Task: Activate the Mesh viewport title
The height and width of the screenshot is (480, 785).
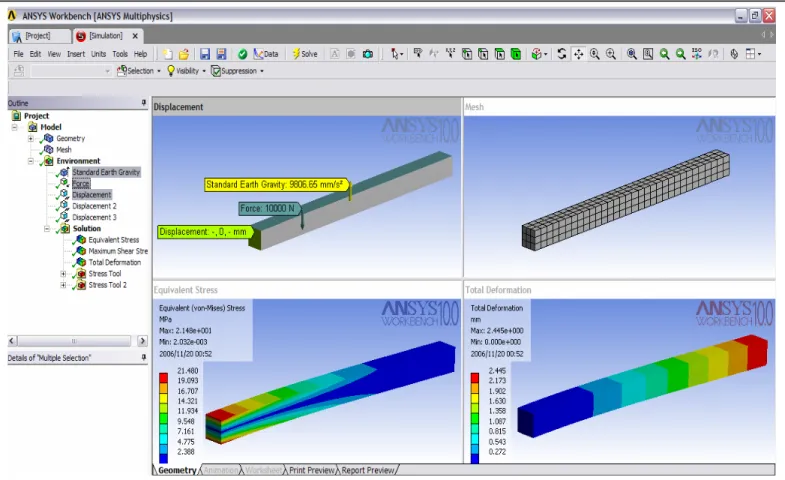Action: pyautogui.click(x=474, y=107)
